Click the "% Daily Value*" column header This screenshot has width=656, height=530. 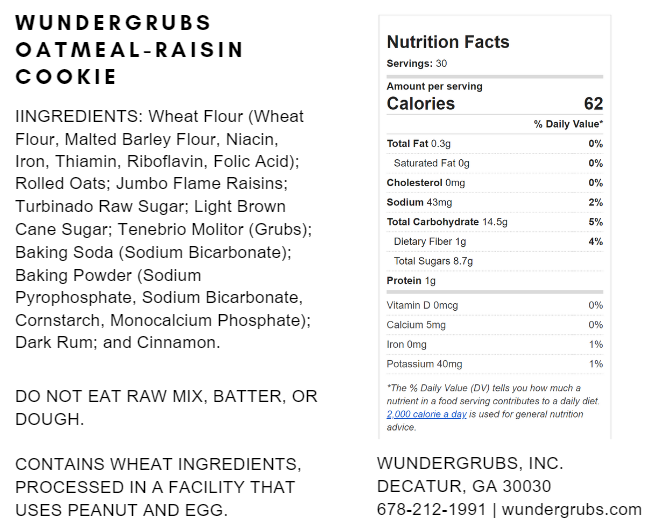coord(568,124)
